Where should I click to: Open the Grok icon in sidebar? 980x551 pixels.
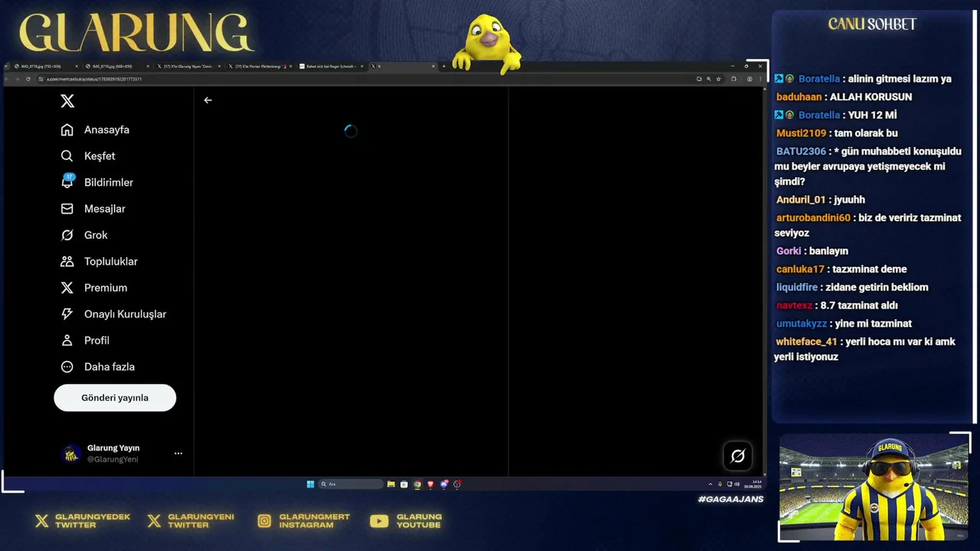(67, 235)
